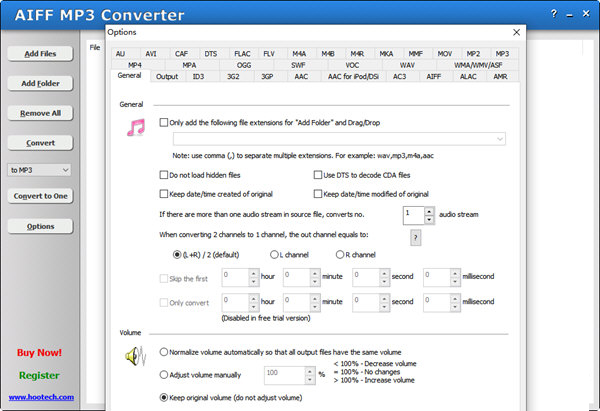Image resolution: width=600 pixels, height=411 pixels.
Task: Click the pink music note icon
Action: 136,127
